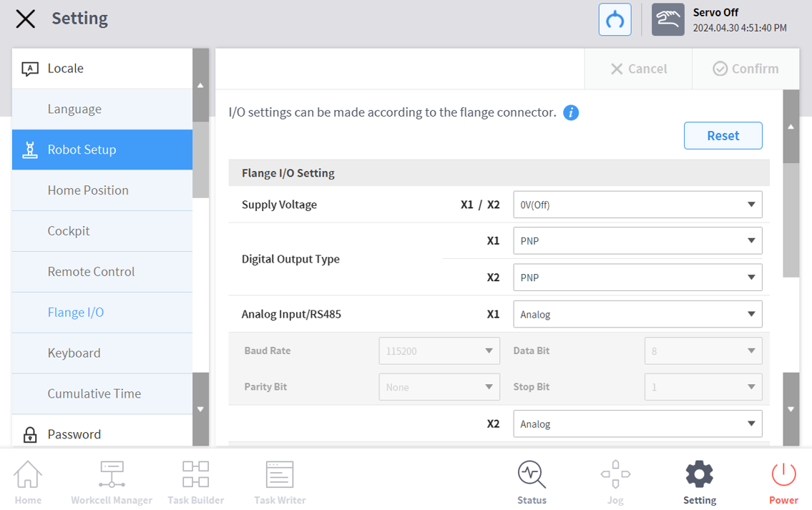Open X1 Digital Output Type dropdown
Image resolution: width=812 pixels, height=510 pixels.
point(637,241)
